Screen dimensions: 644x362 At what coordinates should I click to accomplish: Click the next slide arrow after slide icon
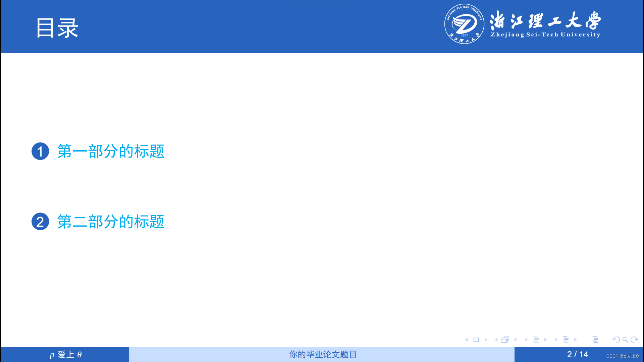pos(486,340)
